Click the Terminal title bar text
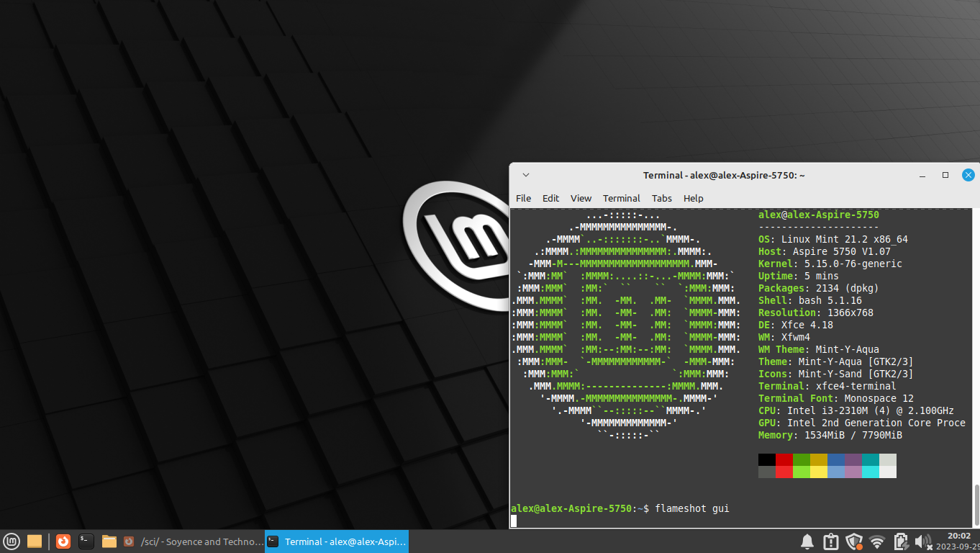This screenshot has width=980, height=553. [724, 175]
